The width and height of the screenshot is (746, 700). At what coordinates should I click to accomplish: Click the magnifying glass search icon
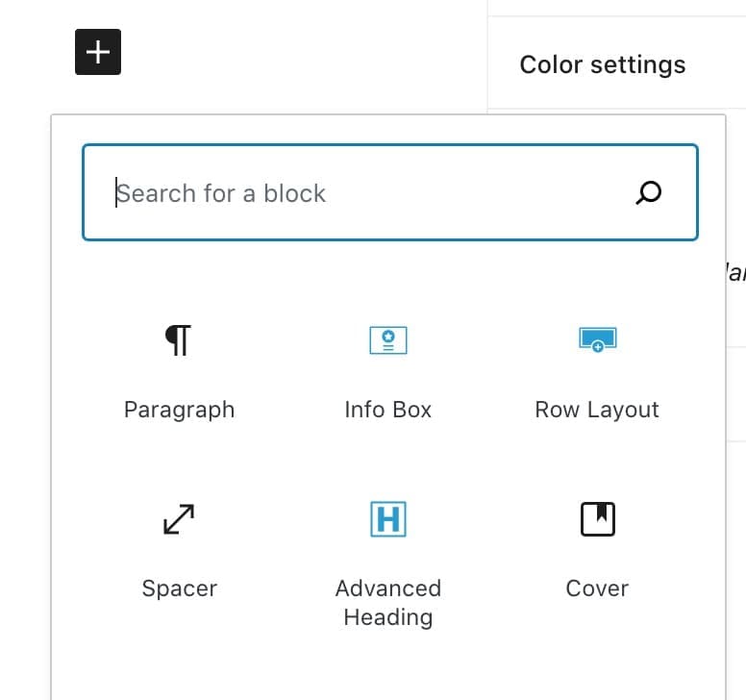[x=649, y=192]
